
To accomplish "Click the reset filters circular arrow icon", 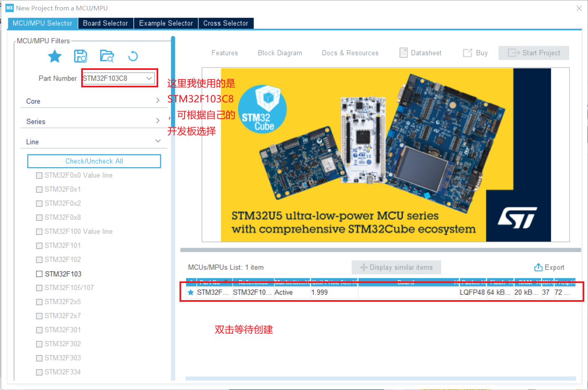I will pyautogui.click(x=133, y=56).
